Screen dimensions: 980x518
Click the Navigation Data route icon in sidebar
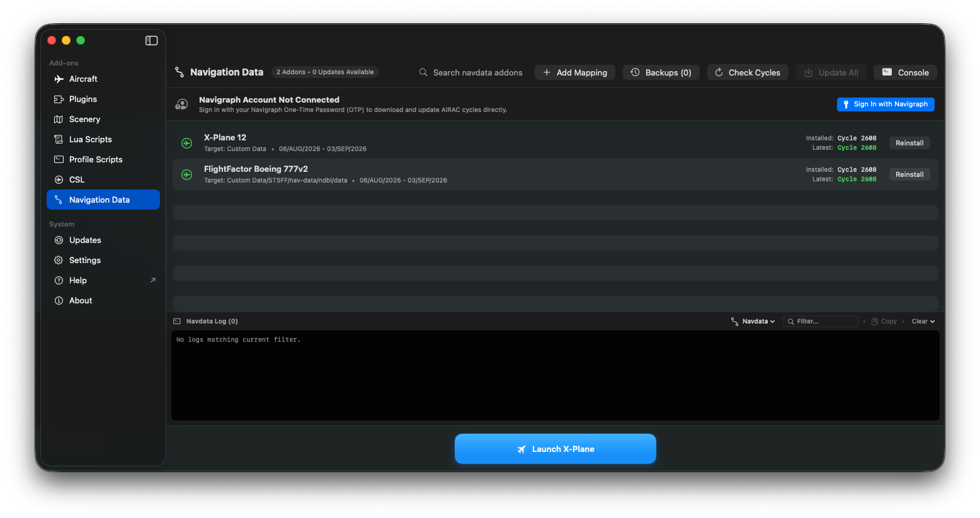click(x=59, y=200)
